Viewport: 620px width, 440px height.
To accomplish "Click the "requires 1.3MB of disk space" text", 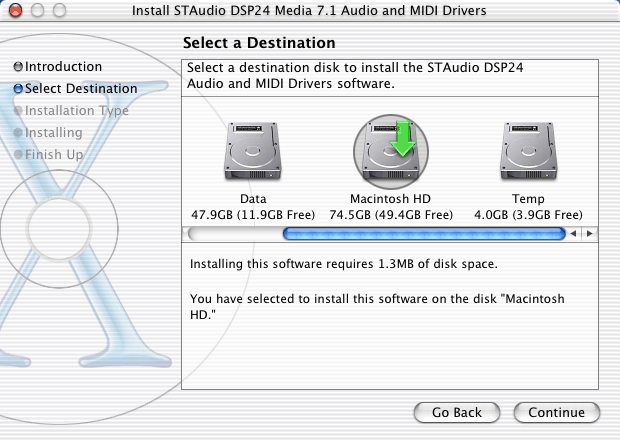I will 410,264.
